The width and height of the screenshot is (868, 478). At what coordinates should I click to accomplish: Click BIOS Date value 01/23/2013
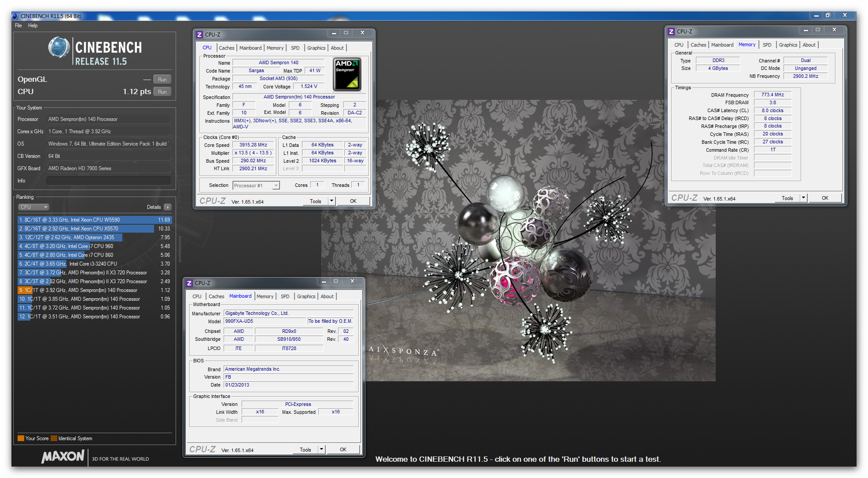tap(289, 385)
